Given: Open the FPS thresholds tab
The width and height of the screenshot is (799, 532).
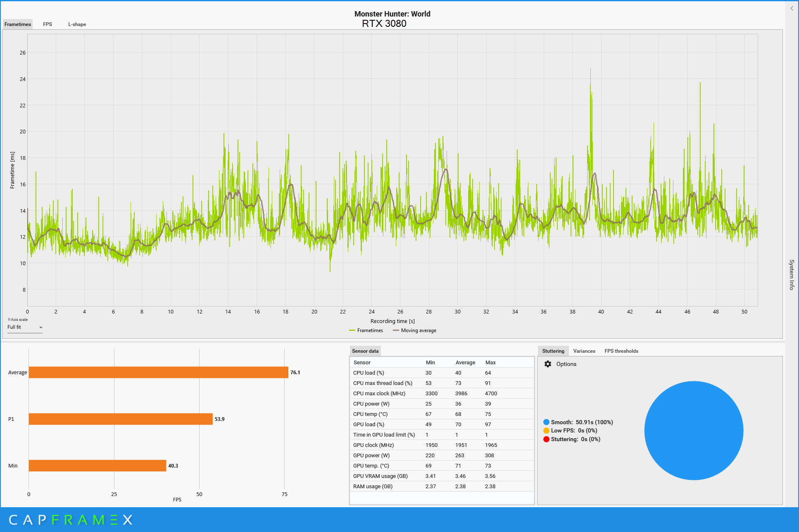Looking at the screenshot, I should pyautogui.click(x=621, y=351).
